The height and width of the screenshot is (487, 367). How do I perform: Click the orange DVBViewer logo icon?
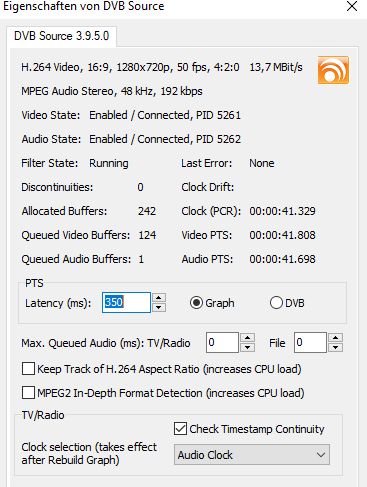pyautogui.click(x=333, y=70)
